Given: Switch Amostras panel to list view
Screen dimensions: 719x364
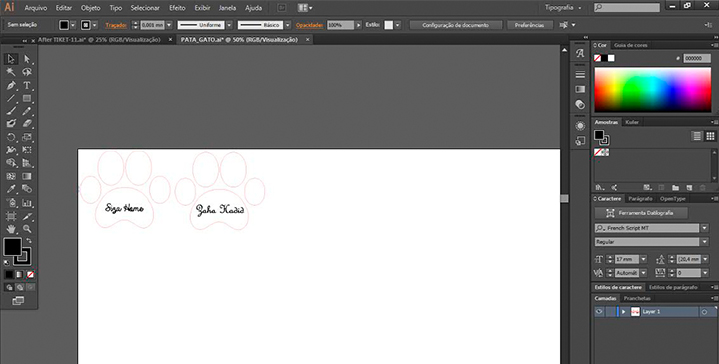Looking at the screenshot, I should [x=697, y=136].
